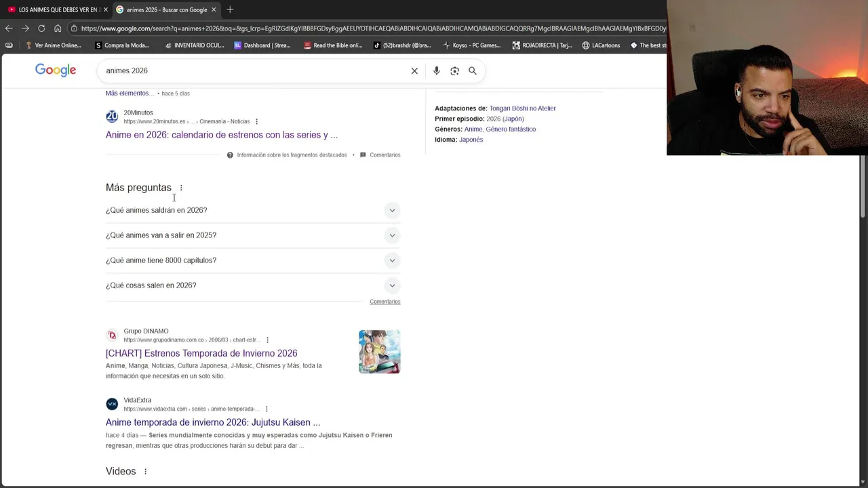
Task: Select the 'animes 2026 - Buscar con Google' tab
Action: coord(165,9)
